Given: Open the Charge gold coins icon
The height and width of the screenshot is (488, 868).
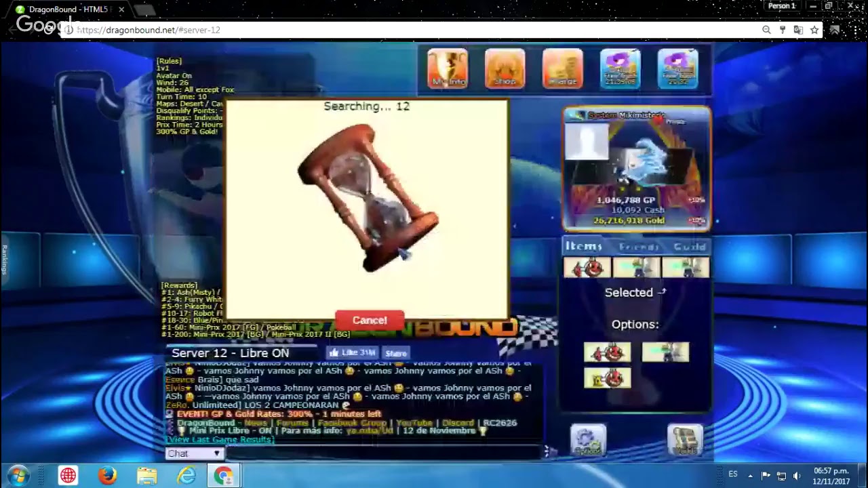Looking at the screenshot, I should tap(563, 68).
